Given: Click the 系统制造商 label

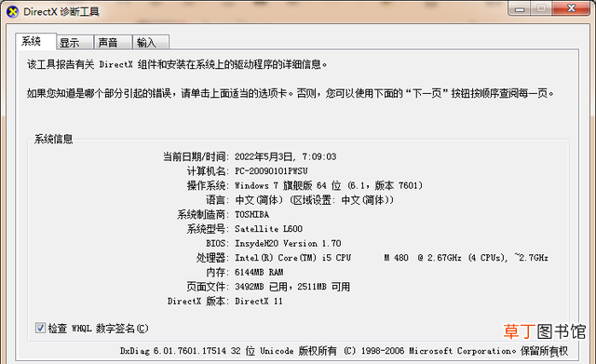Looking at the screenshot, I should pos(203,215).
